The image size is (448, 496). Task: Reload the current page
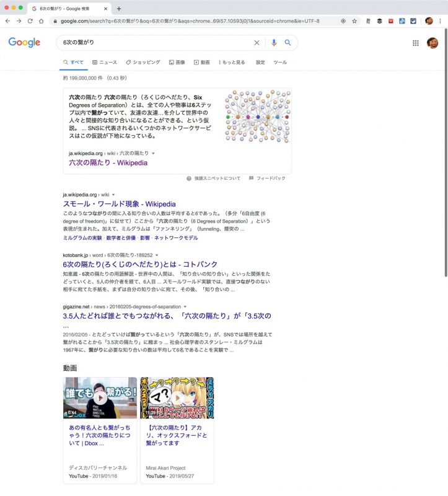pyautogui.click(x=30, y=21)
